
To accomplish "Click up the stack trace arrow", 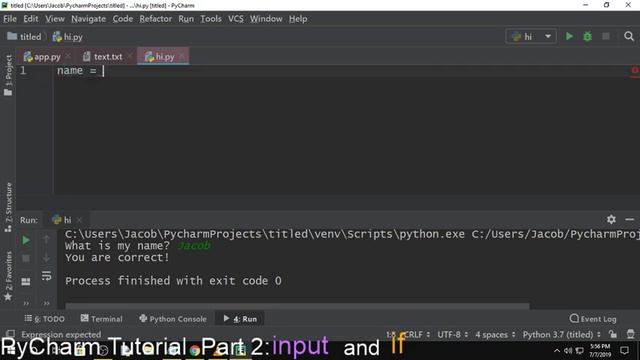I will click(47, 240).
